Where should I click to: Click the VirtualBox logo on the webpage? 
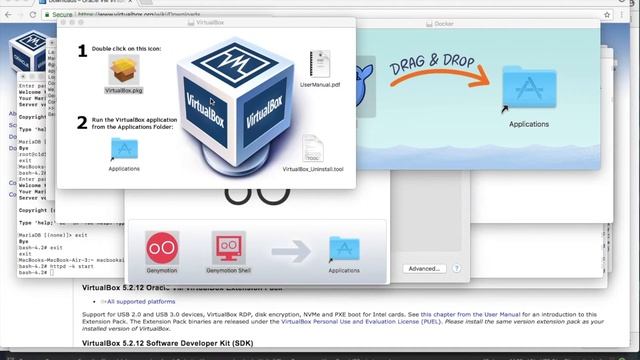[29, 51]
